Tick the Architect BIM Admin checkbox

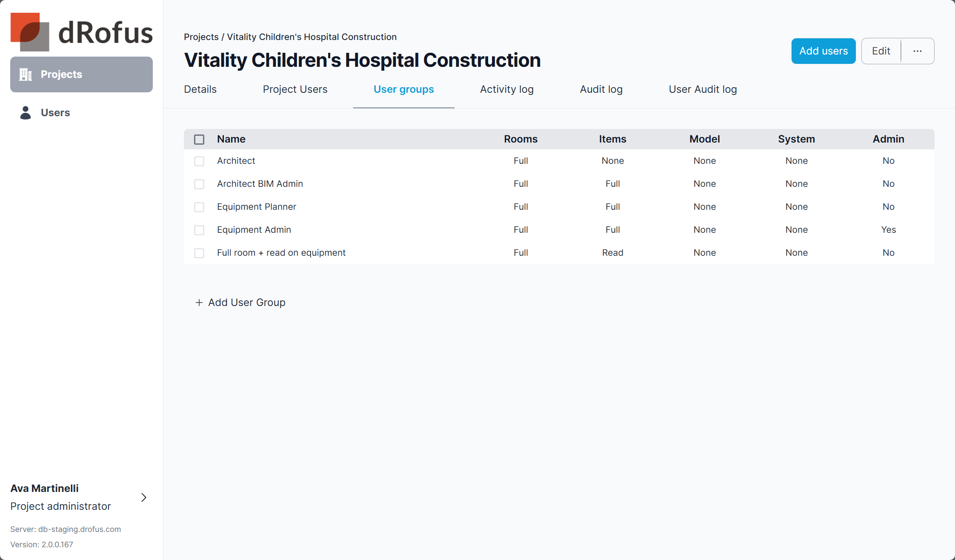click(199, 184)
